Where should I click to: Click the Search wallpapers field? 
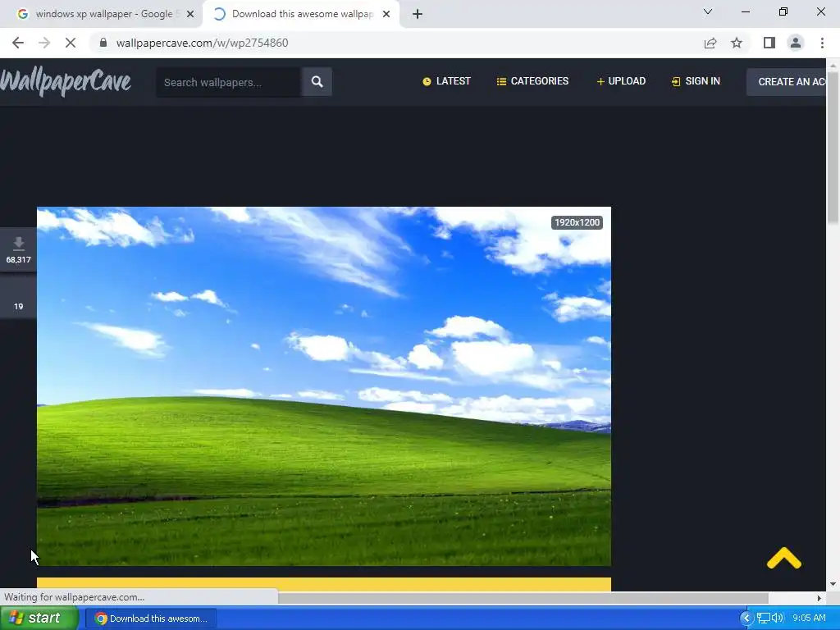point(228,82)
